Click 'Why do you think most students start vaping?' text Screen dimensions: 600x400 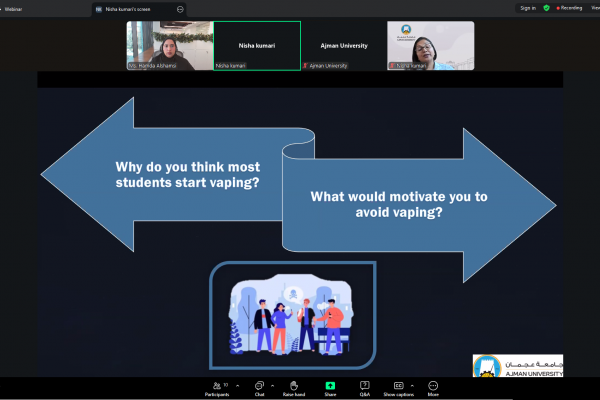pyautogui.click(x=188, y=175)
